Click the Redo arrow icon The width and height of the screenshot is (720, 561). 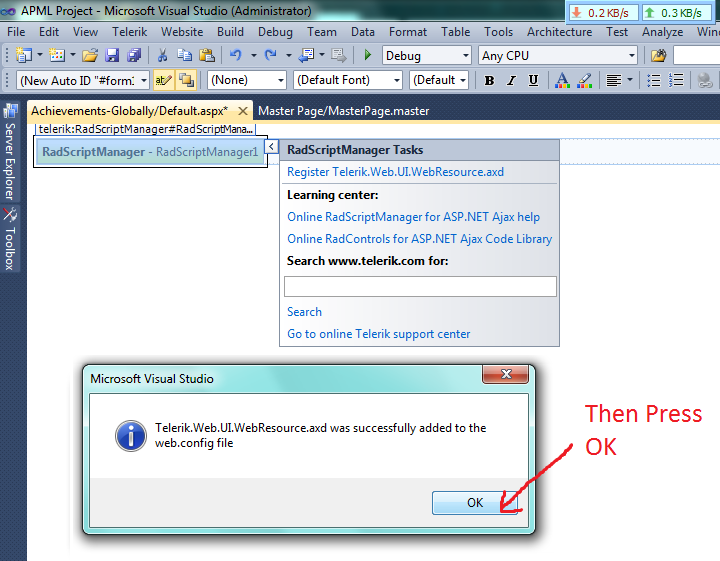pyautogui.click(x=271, y=56)
